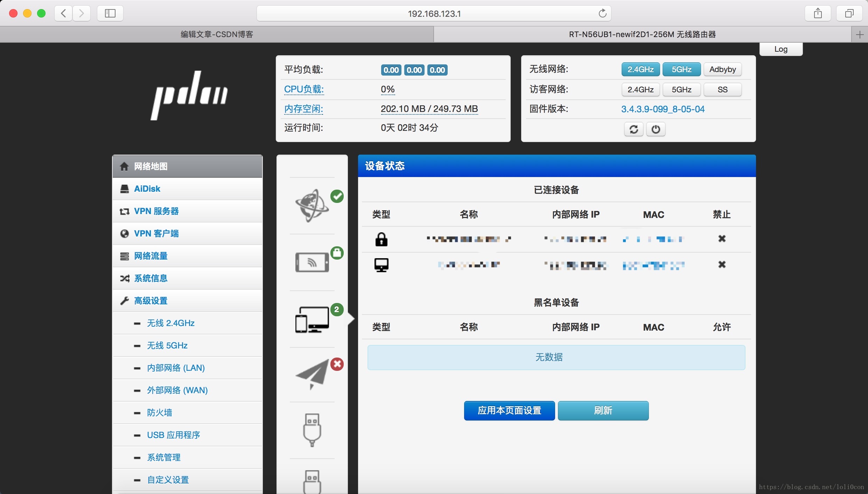Click the arrow beside the clients icon
The image size is (868, 494).
point(351,319)
